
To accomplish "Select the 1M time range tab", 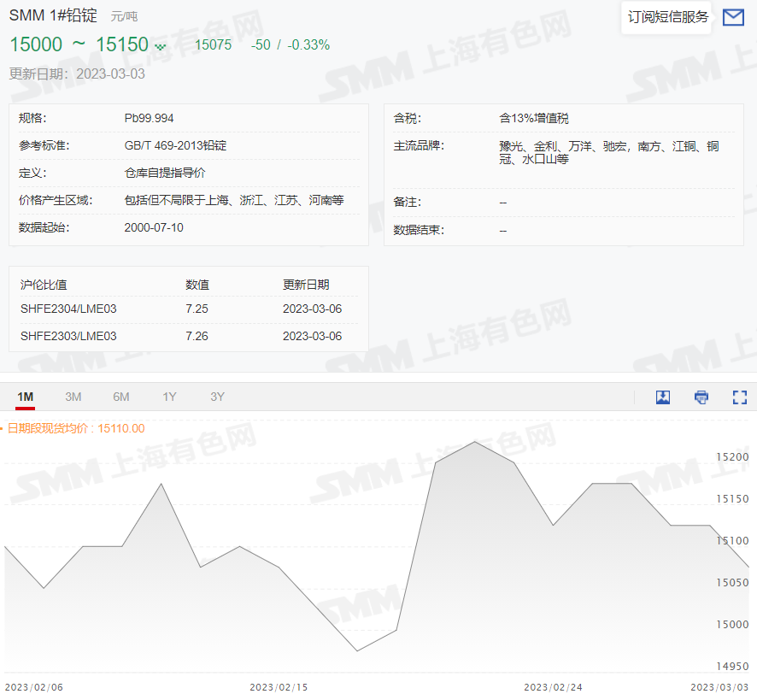I will [x=25, y=397].
